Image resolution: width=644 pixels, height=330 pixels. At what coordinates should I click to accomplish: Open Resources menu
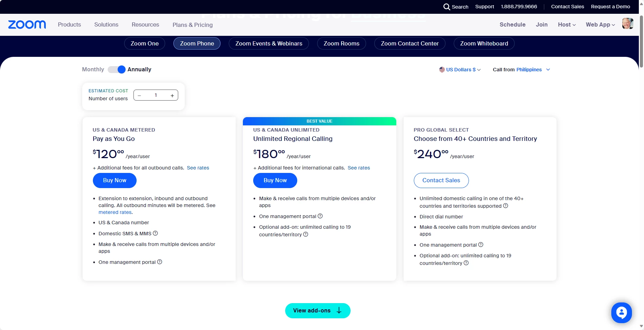(x=145, y=24)
